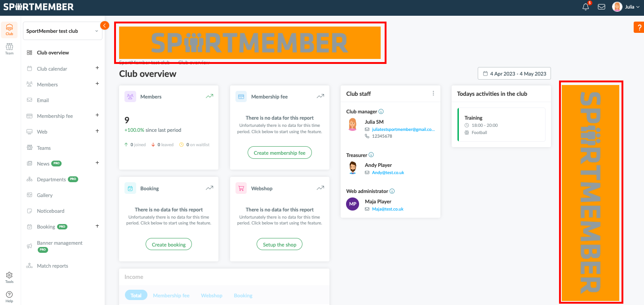This screenshot has width=644, height=305.
Task: Click Membership fee card trend arrow icon
Action: click(320, 96)
